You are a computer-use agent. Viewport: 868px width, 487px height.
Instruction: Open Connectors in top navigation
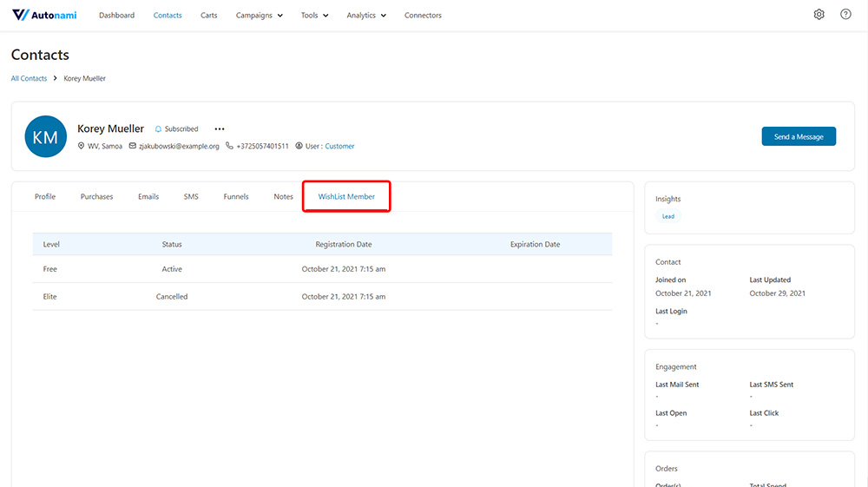(423, 16)
